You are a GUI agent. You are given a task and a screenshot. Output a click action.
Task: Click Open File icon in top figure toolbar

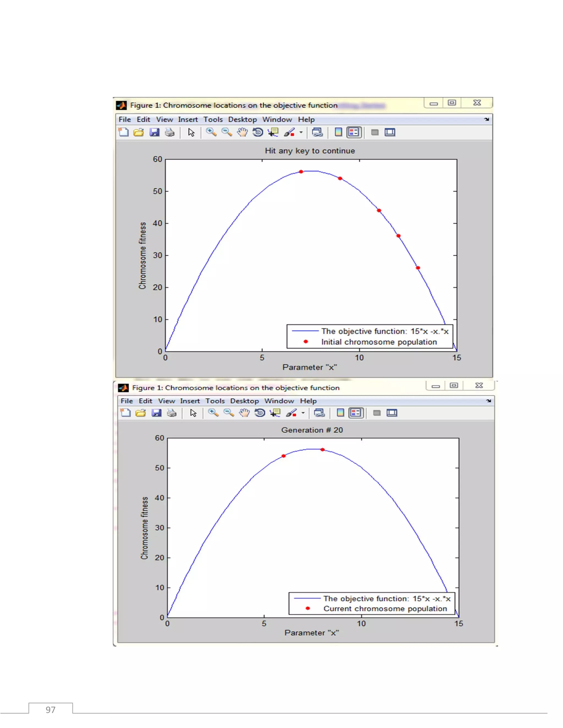click(139, 132)
